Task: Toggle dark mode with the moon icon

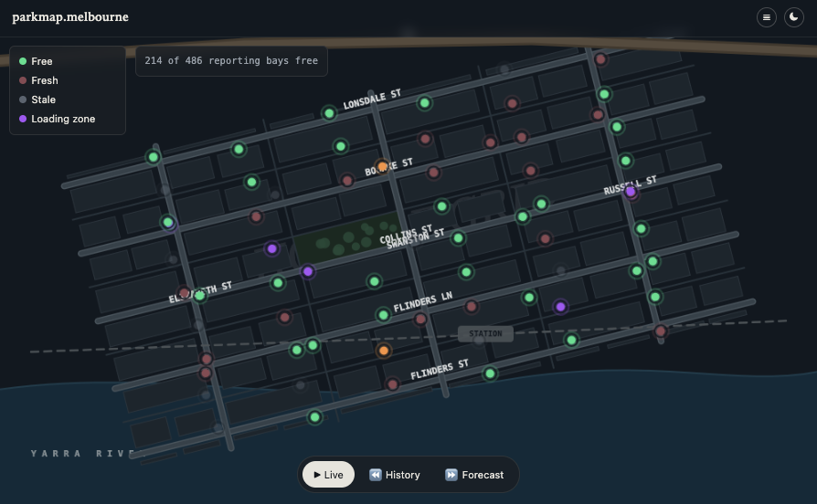Action: [x=794, y=17]
